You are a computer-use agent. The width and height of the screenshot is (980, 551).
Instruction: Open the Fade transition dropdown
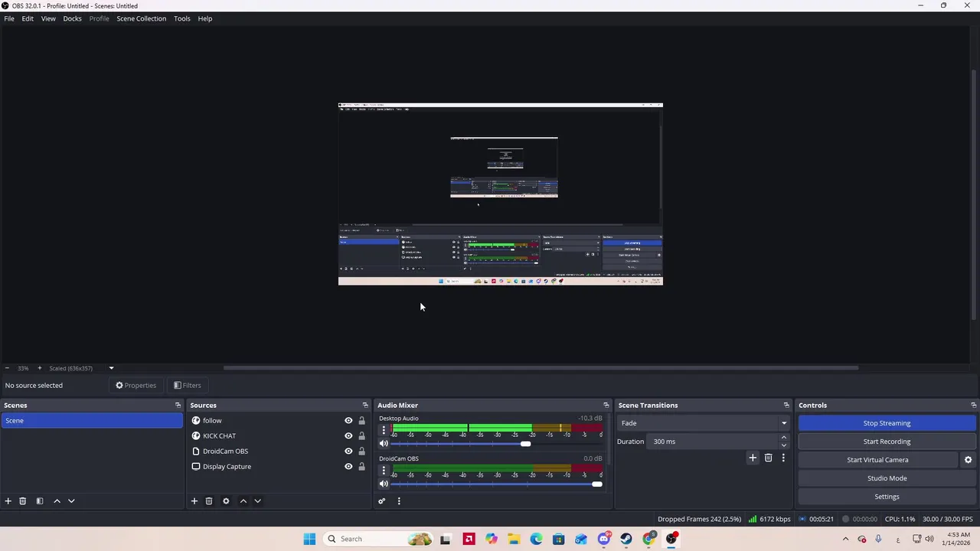(x=704, y=423)
